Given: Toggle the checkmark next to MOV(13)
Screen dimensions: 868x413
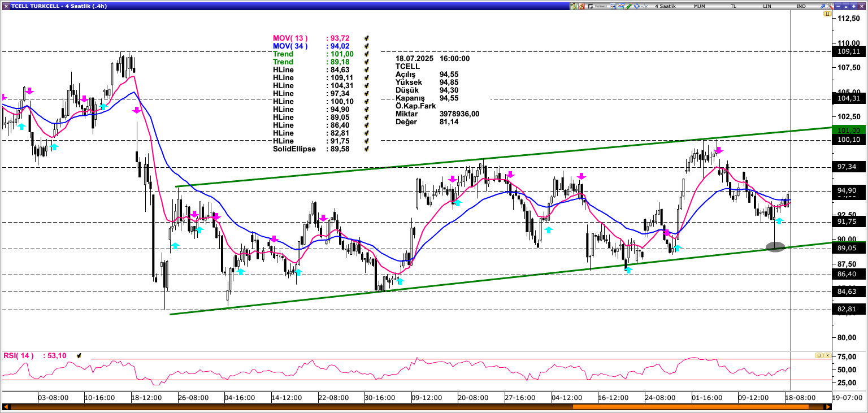Looking at the screenshot, I should tap(366, 38).
